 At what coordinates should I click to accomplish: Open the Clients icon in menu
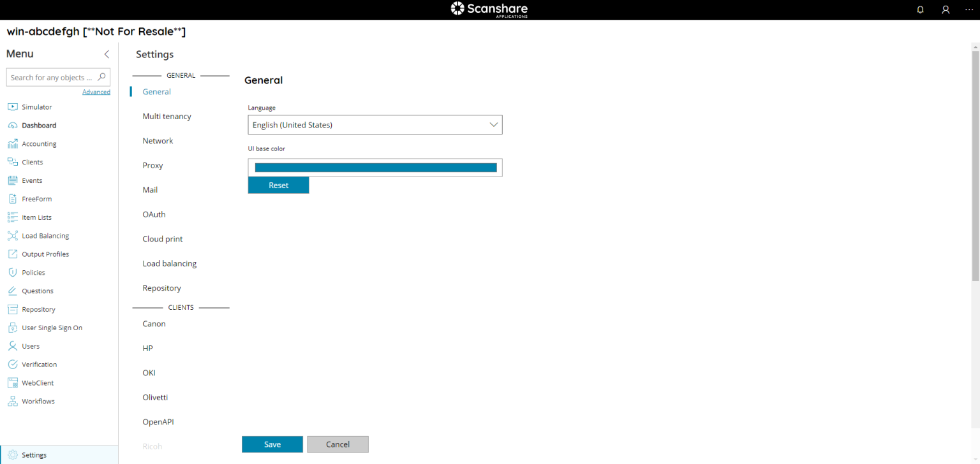click(12, 163)
